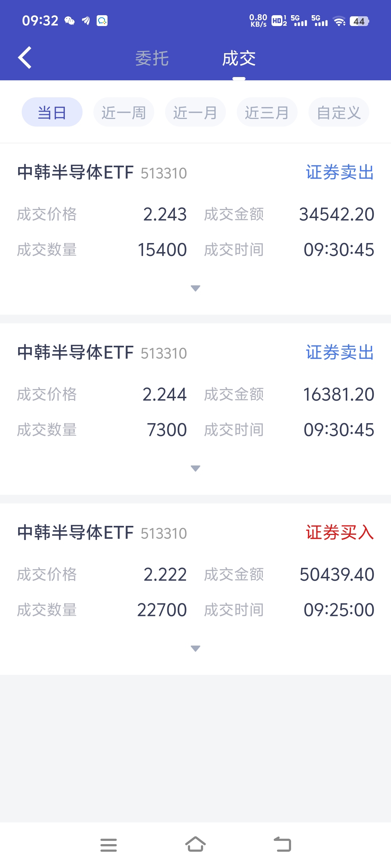Screen dimensions: 391x868
Task: Open the first 中韩半导体ETF sell record title
Action: [76, 172]
